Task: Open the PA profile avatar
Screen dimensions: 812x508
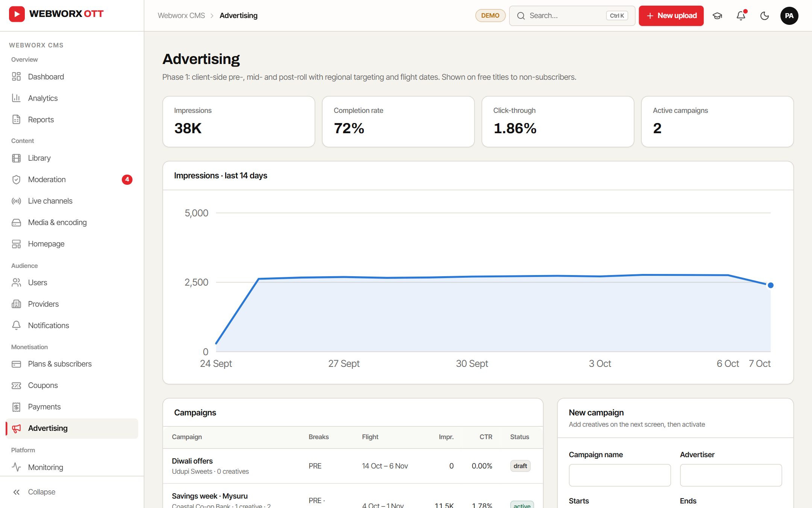Action: pyautogui.click(x=789, y=16)
